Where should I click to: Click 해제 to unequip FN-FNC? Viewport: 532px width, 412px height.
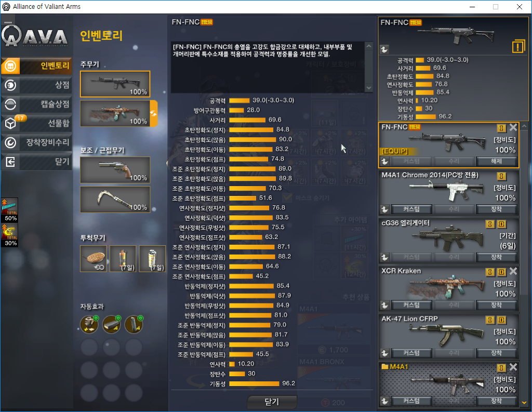[496, 161]
